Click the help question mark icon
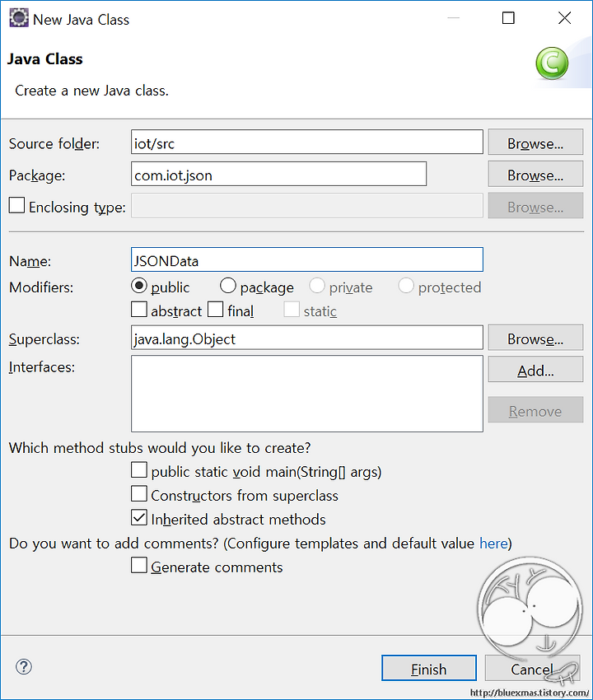 click(23, 667)
